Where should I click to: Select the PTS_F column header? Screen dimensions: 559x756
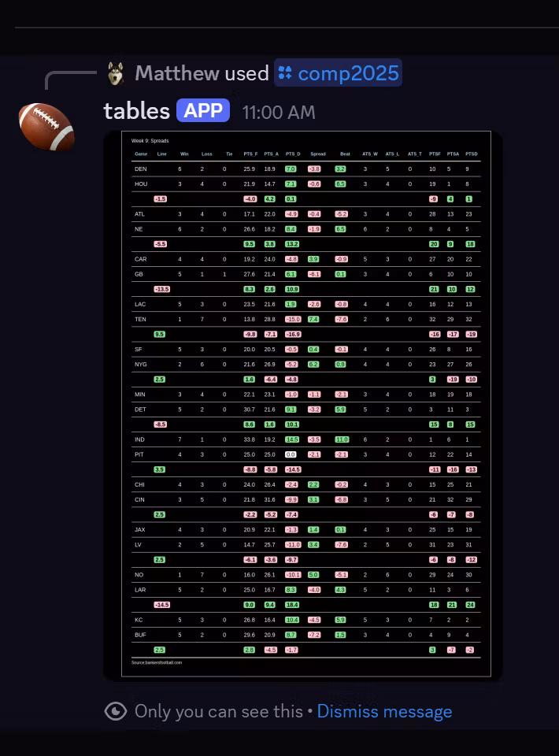[x=250, y=154]
